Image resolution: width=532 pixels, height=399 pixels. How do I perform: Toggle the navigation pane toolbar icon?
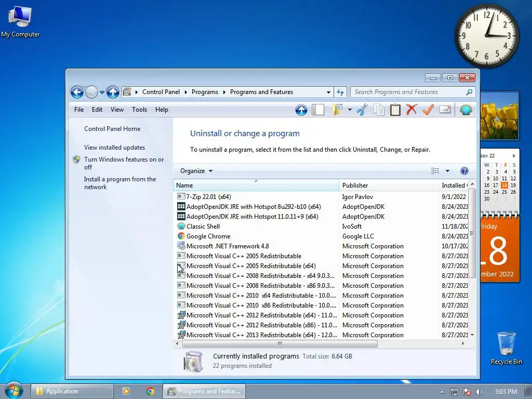pyautogui.click(x=318, y=110)
